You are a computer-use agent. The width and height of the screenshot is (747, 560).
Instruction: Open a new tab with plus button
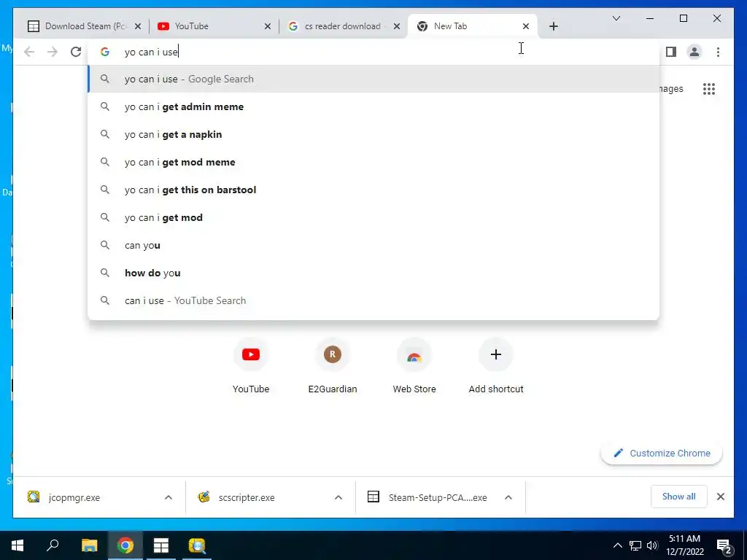tap(553, 26)
